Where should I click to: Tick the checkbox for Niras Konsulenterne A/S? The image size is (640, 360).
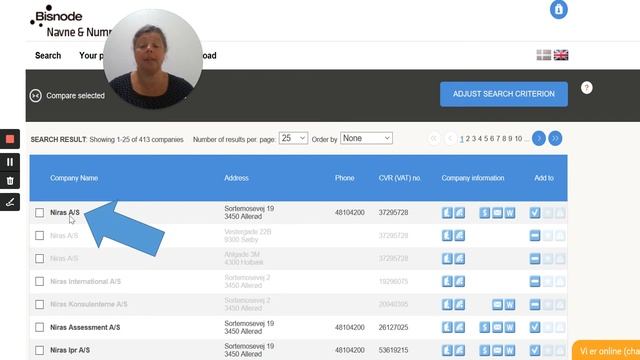[x=39, y=304]
